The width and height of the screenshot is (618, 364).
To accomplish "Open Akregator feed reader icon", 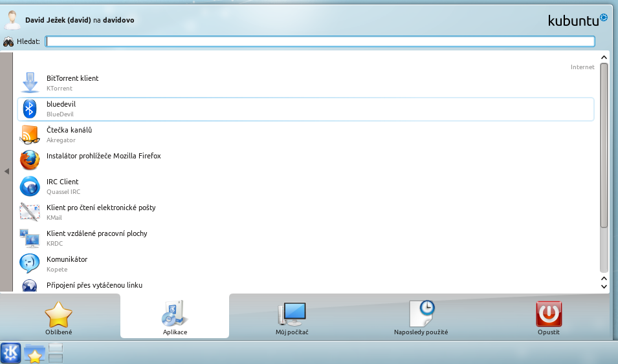I will click(30, 134).
